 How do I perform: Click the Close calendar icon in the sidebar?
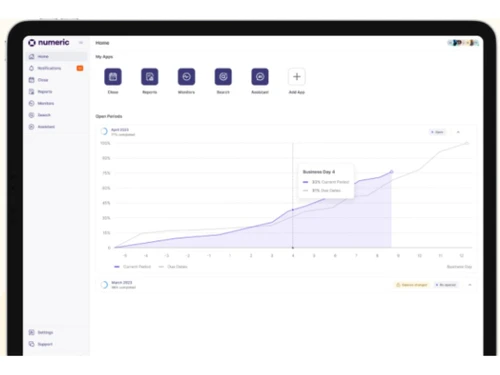point(32,80)
